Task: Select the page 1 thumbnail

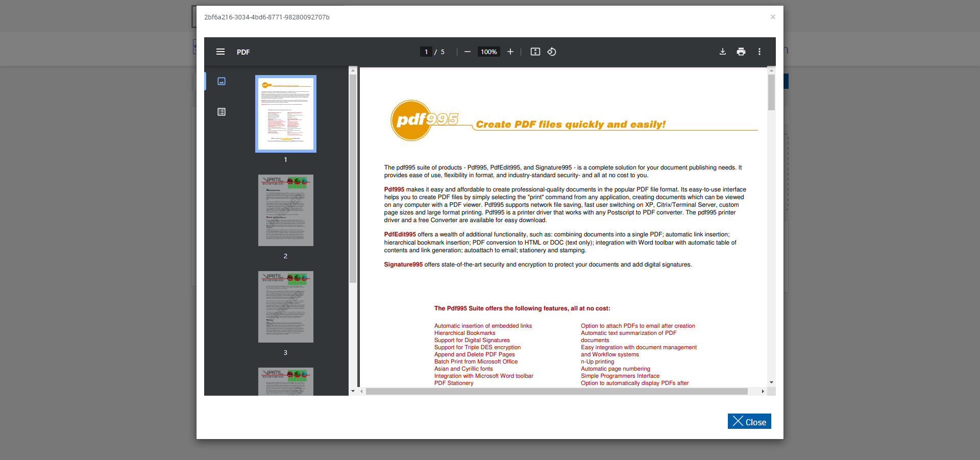Action: (286, 114)
